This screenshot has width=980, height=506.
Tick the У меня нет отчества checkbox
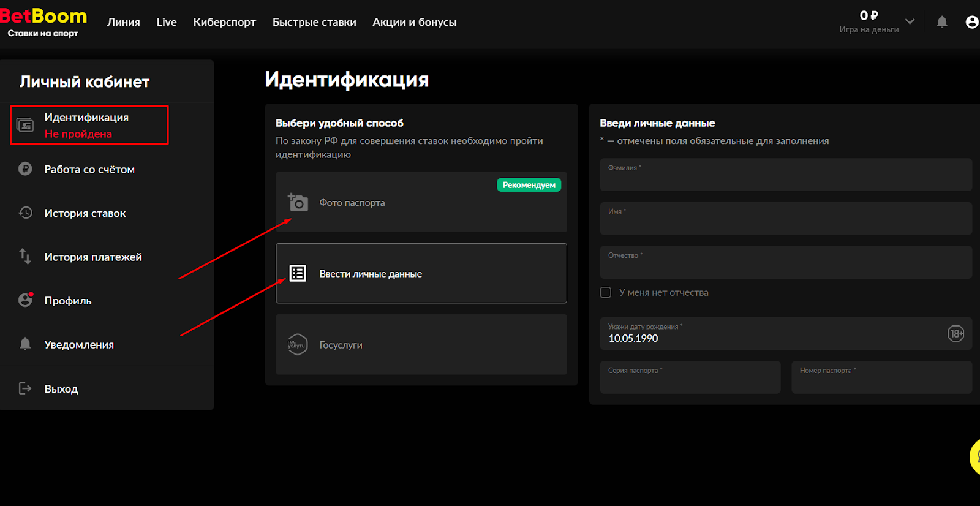pos(606,292)
